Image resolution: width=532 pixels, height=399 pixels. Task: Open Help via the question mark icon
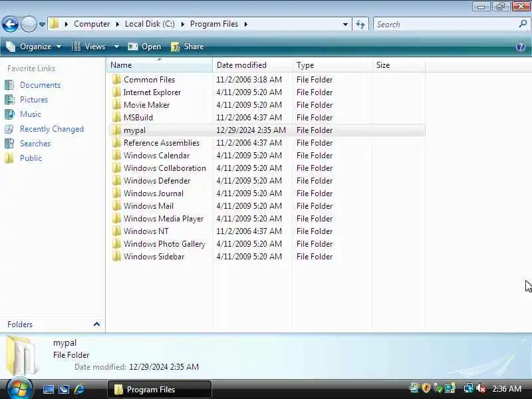[521, 47]
